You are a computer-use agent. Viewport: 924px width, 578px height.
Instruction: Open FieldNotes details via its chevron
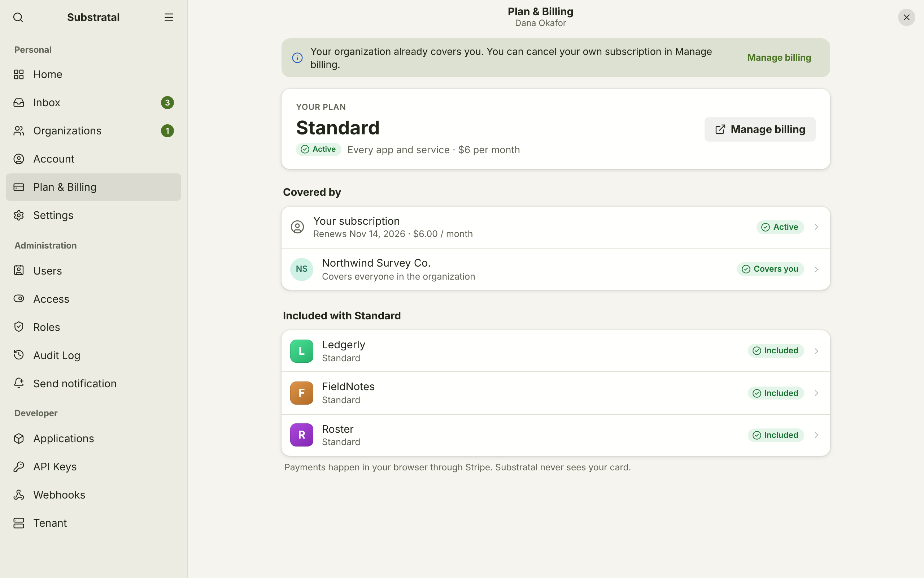(x=816, y=393)
